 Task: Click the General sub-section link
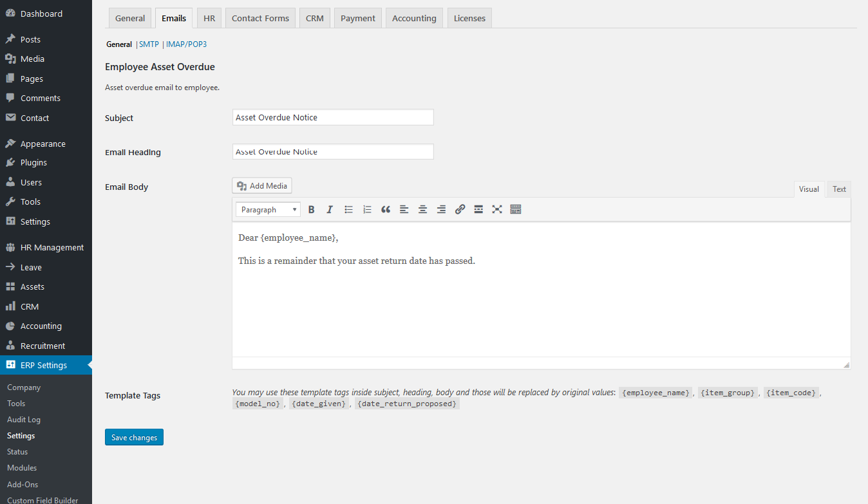point(119,44)
